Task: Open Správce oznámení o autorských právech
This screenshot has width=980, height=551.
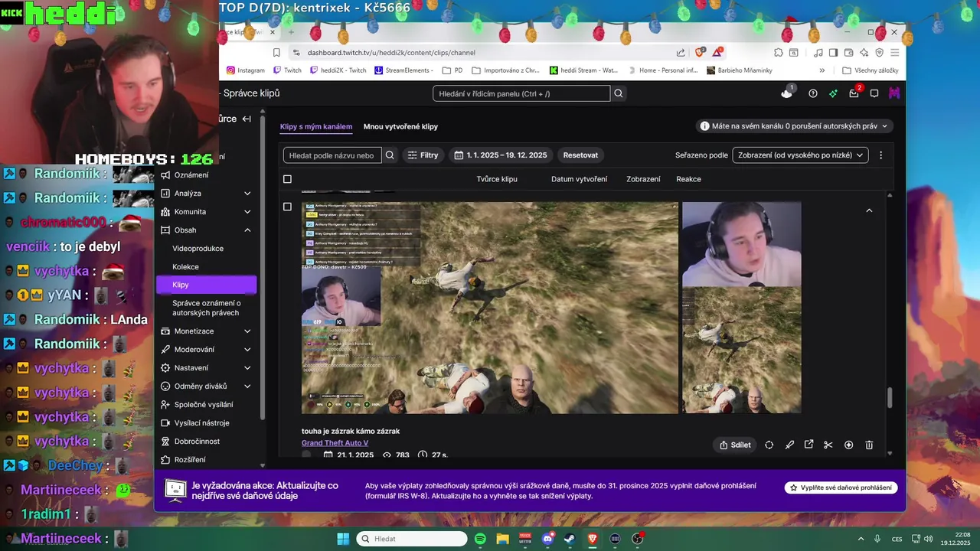Action: [x=206, y=308]
